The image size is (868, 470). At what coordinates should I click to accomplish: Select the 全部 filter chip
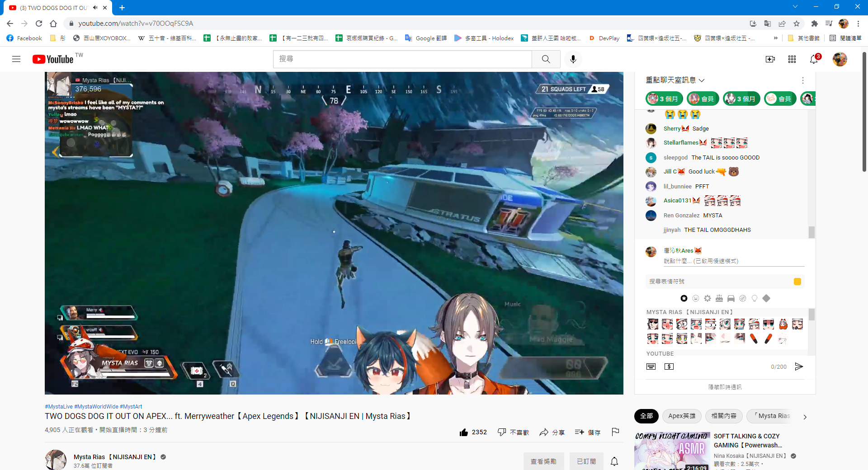[x=646, y=416]
